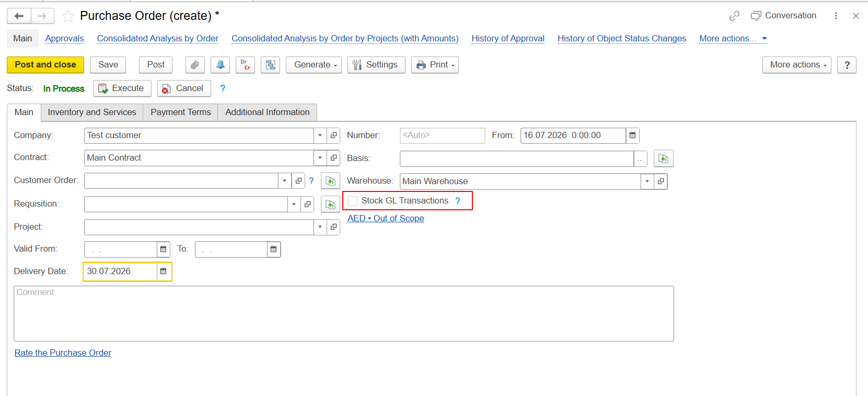868x396 pixels.
Task: Click the question mark beside Customer Order
Action: coord(311,180)
